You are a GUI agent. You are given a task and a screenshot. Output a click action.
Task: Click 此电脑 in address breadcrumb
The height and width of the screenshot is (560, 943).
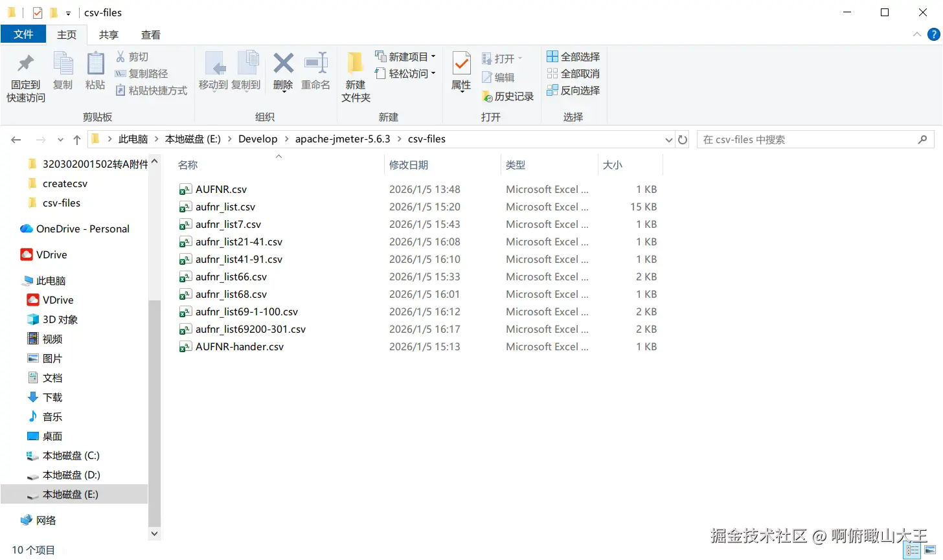133,139
